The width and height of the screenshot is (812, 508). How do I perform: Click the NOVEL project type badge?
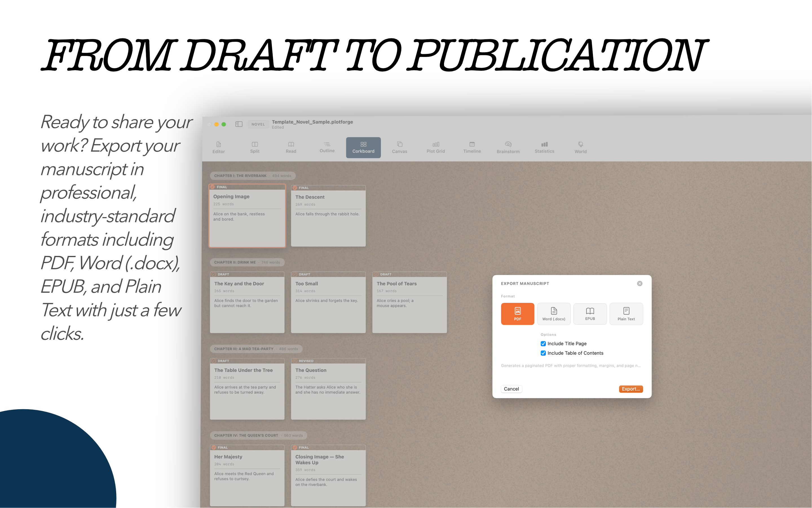[258, 124]
